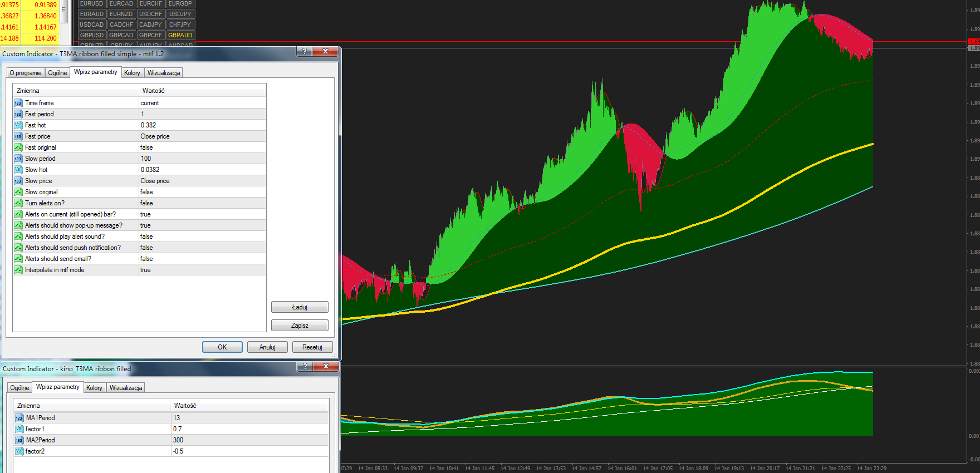980x473 pixels.
Task: Switch to Kolory tab in kino_T3MA dialog
Action: [x=94, y=388]
